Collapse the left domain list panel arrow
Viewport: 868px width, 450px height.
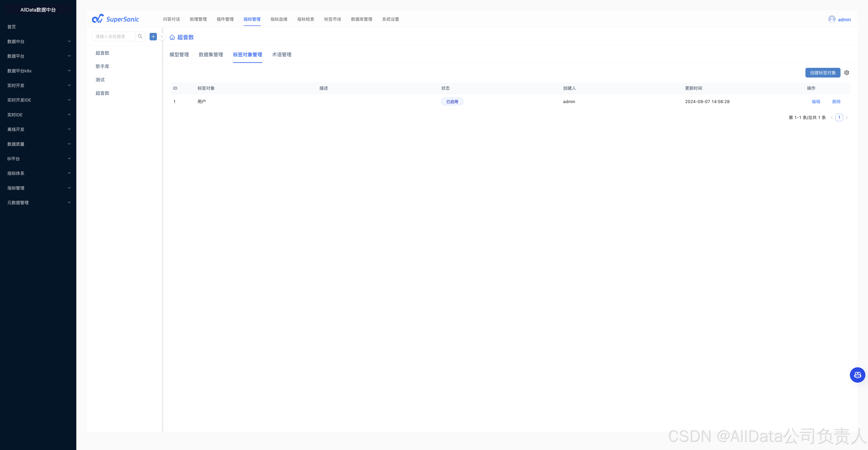click(162, 37)
